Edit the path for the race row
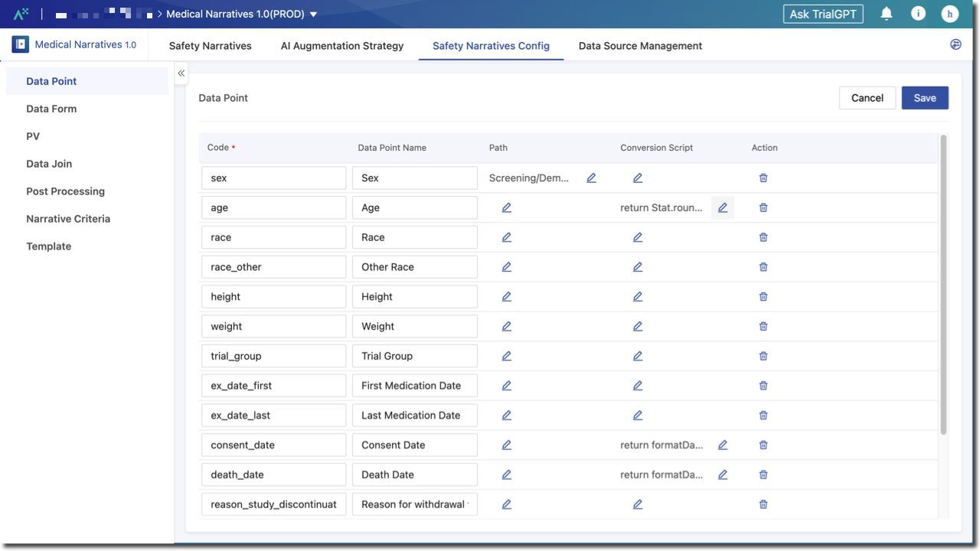The width and height of the screenshot is (980, 551). 507,238
